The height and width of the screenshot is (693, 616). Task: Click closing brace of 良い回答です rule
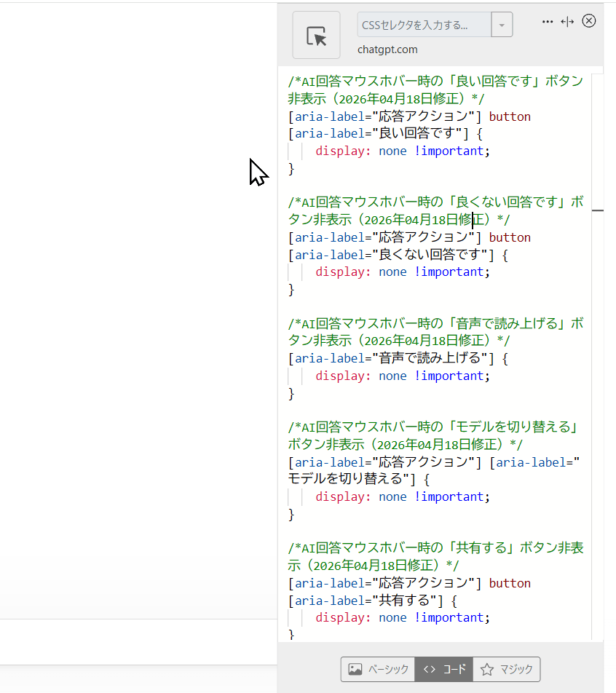tap(292, 169)
